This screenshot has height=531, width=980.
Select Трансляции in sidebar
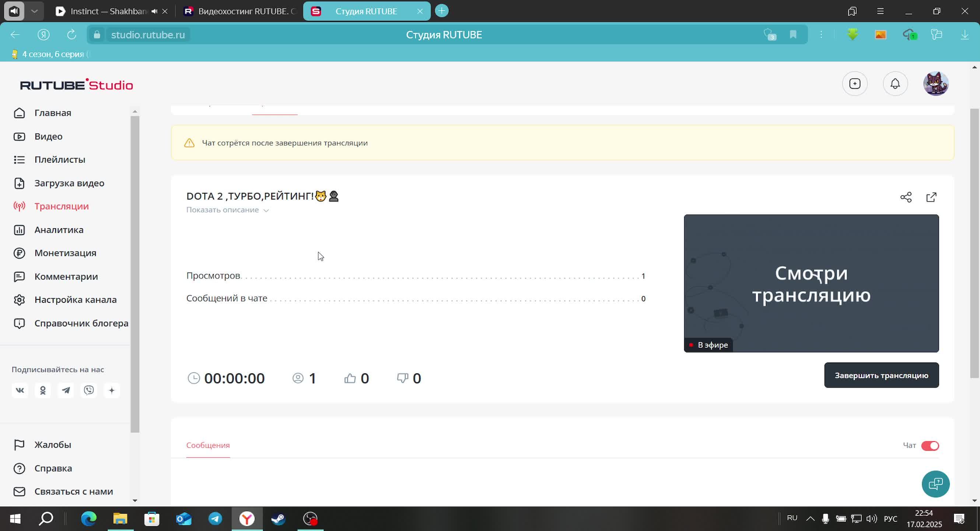[51, 206]
